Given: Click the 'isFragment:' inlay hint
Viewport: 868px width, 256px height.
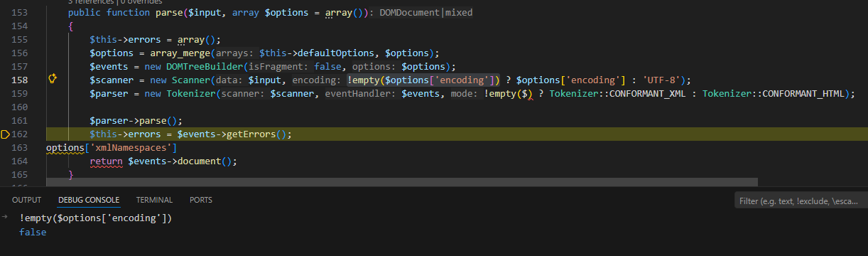Looking at the screenshot, I should point(278,66).
